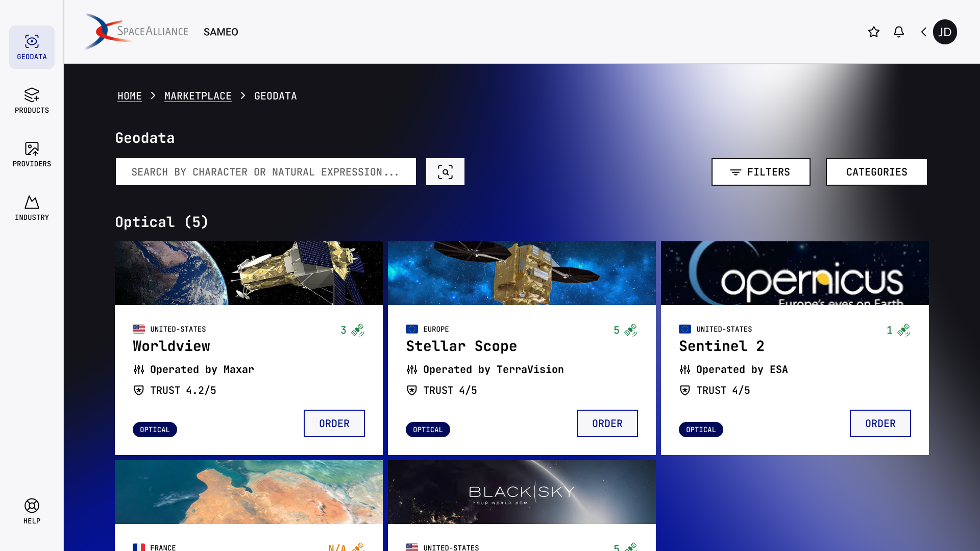Click the favorites star icon
This screenshot has height=551, width=980.
tap(874, 32)
